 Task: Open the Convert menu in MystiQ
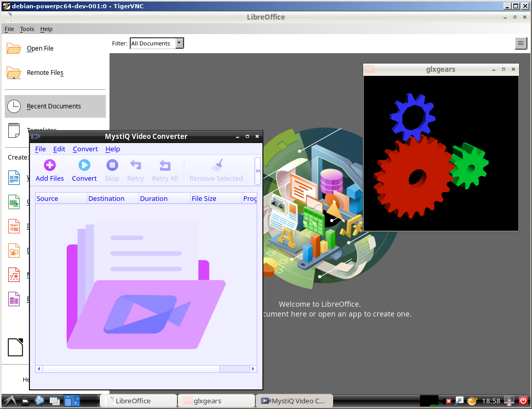[x=85, y=149]
